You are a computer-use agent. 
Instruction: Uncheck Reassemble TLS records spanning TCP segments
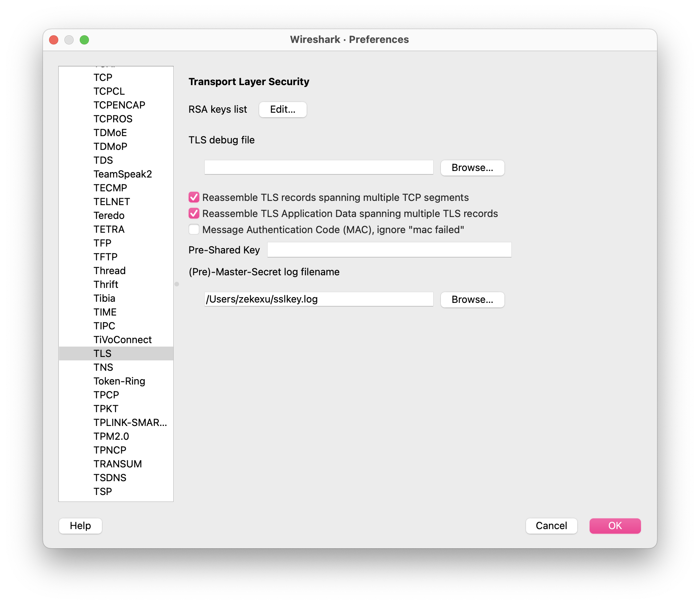(194, 197)
